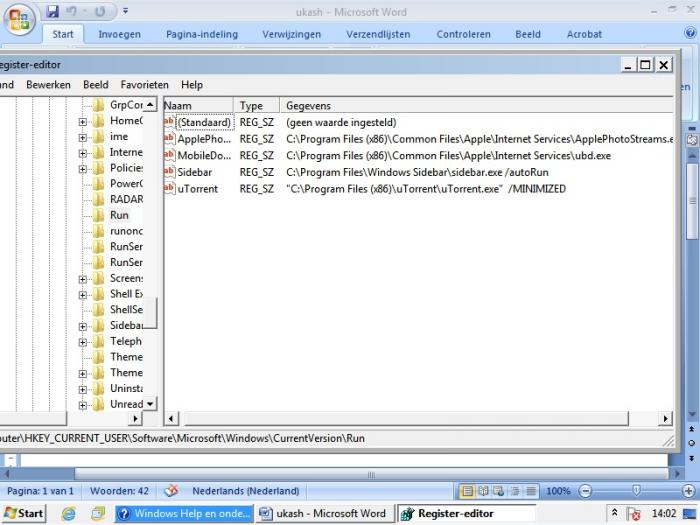Image resolution: width=700 pixels, height=525 pixels.
Task: Click the Undo icon in Word toolbar
Action: click(x=71, y=11)
